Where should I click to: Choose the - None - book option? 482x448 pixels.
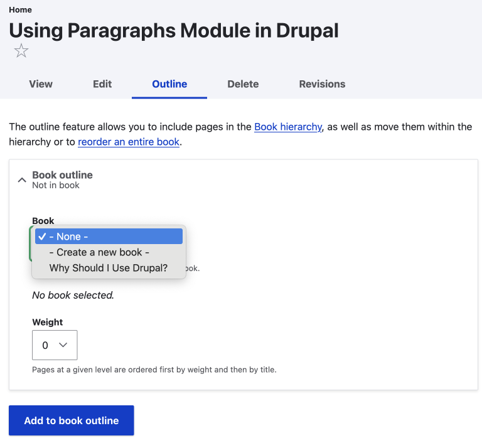[x=109, y=237]
